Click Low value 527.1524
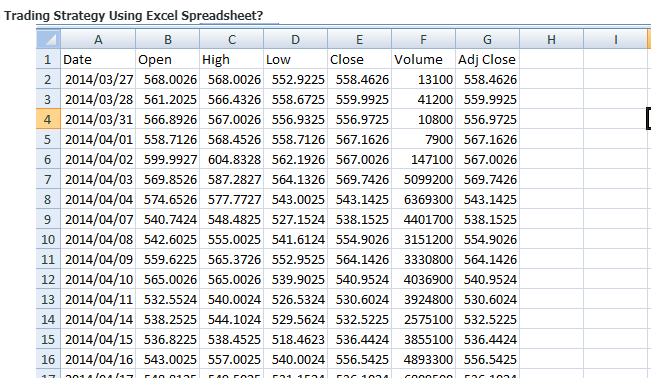The height and width of the screenshot is (391, 651). pos(296,219)
